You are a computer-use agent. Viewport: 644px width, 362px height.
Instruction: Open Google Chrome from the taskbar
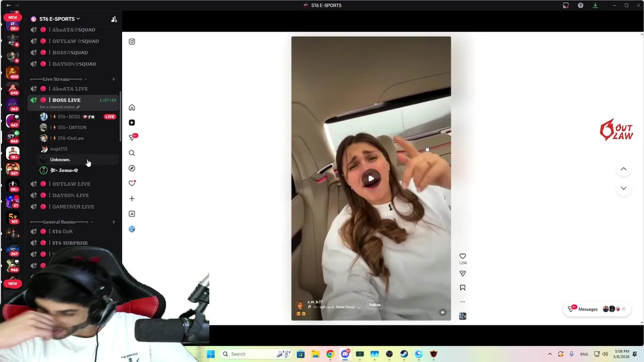pos(330,354)
